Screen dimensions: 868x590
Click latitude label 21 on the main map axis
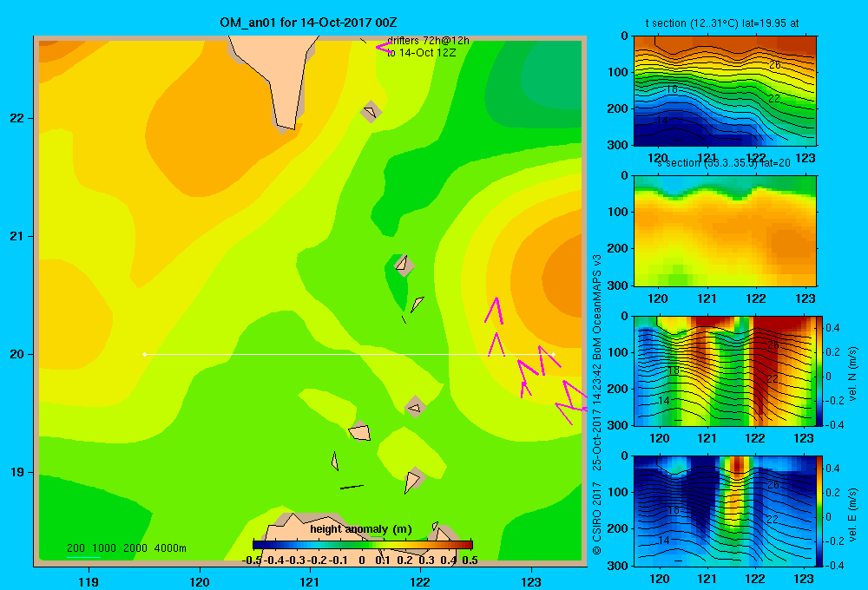tap(17, 236)
